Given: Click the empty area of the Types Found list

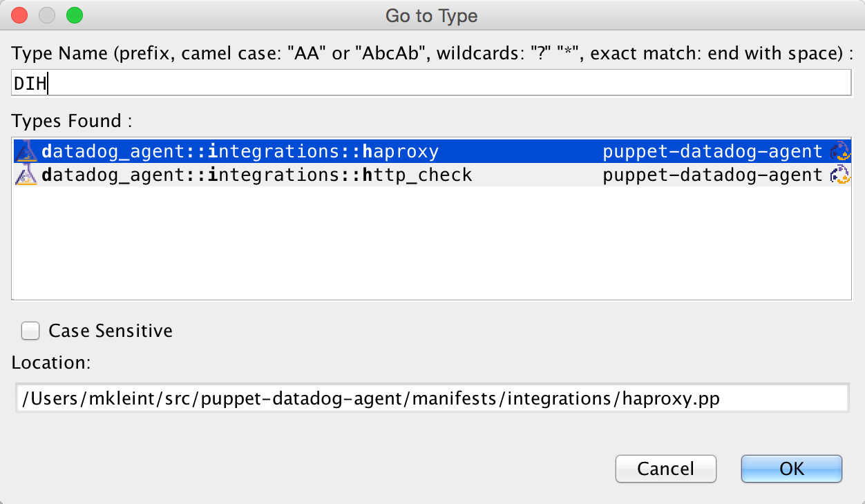Looking at the screenshot, I should coord(432,243).
